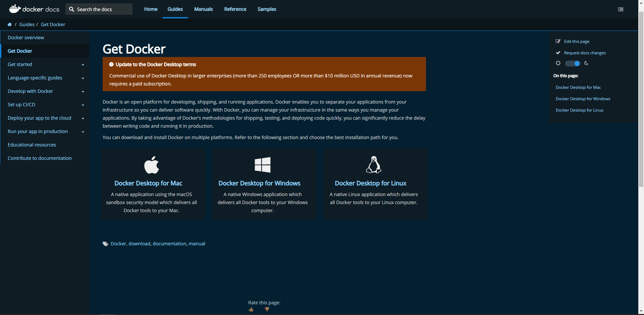Open the Manuals tab
This screenshot has width=644, height=315.
pyautogui.click(x=204, y=9)
